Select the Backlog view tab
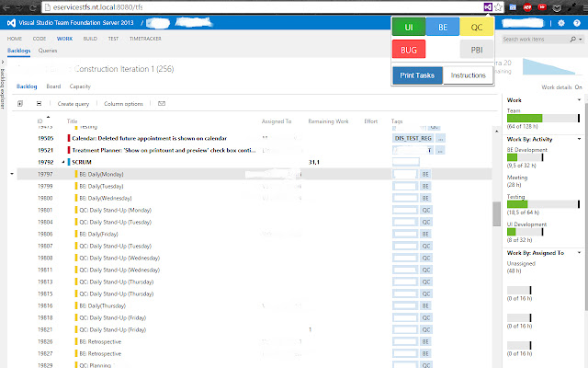This screenshot has height=368, width=588. pyautogui.click(x=27, y=86)
